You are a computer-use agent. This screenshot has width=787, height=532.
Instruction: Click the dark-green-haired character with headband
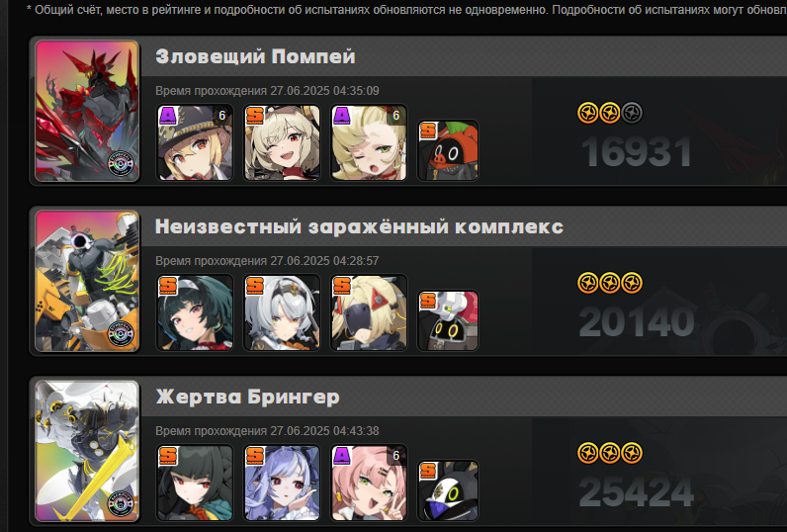coord(195,312)
